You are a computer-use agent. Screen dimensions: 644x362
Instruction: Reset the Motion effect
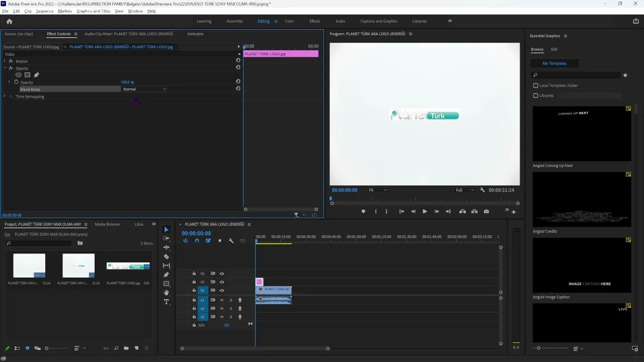point(238,60)
